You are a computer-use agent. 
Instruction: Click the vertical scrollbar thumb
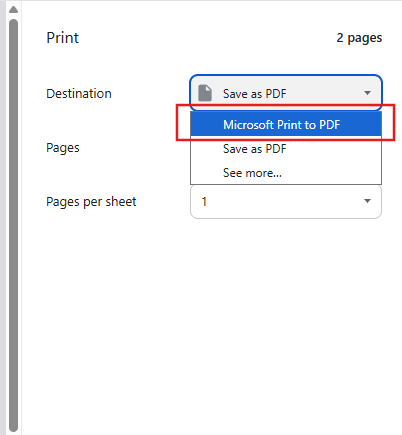pos(13,225)
